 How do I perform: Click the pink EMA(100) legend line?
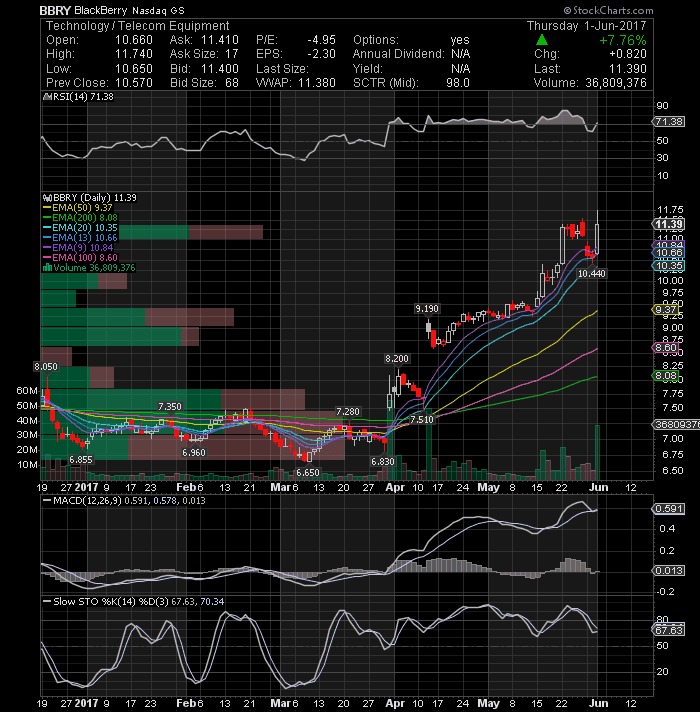pos(47,257)
